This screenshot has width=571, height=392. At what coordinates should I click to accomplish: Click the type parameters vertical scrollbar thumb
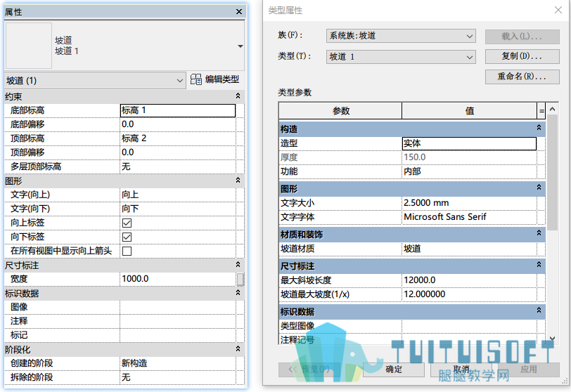[x=553, y=172]
